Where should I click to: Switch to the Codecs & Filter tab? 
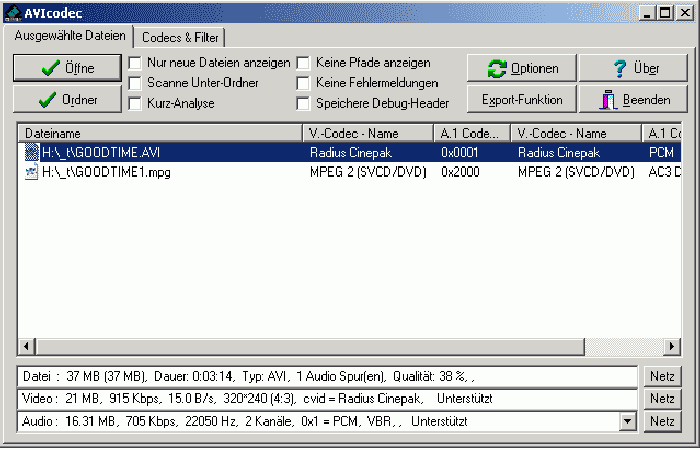click(180, 37)
